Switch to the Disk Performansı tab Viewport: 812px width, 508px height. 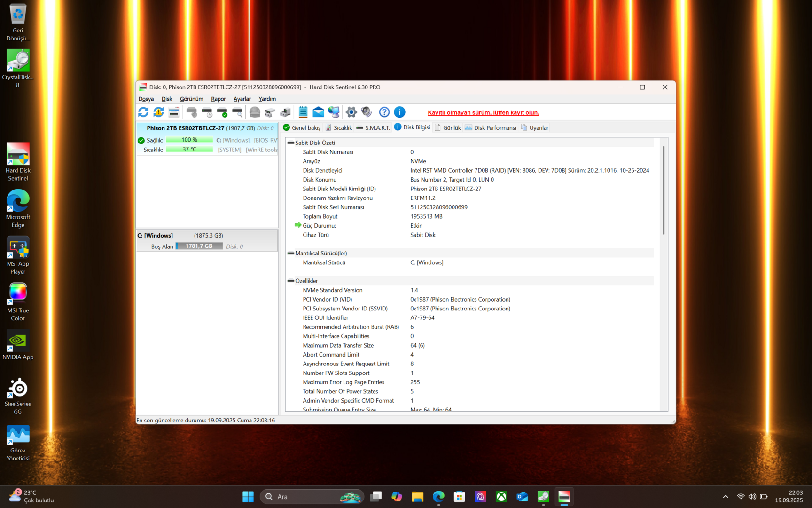[491, 127]
